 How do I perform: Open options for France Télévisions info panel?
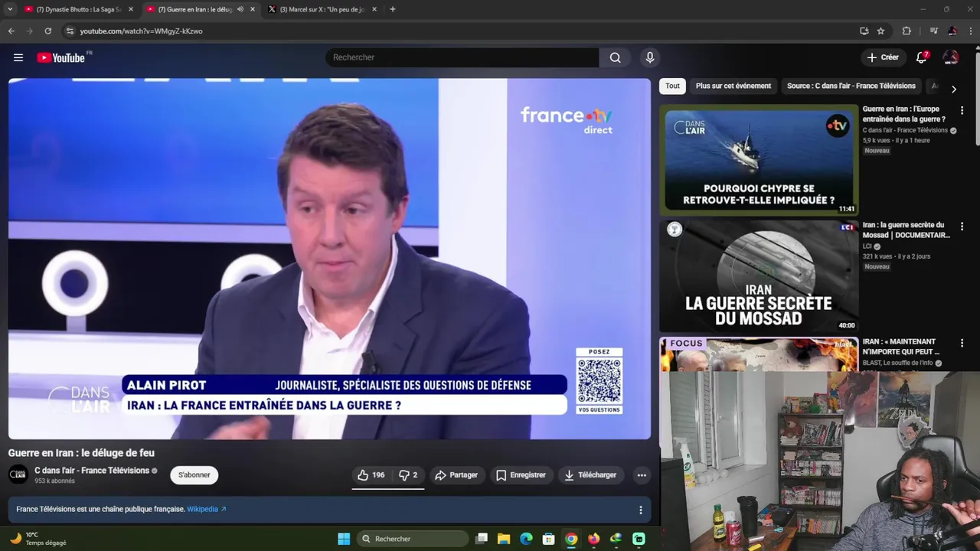[641, 510]
